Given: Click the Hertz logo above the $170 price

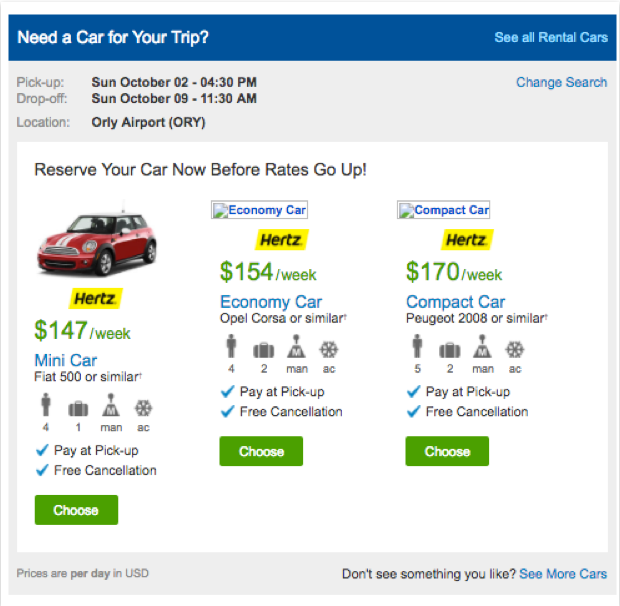Looking at the screenshot, I should point(466,240).
